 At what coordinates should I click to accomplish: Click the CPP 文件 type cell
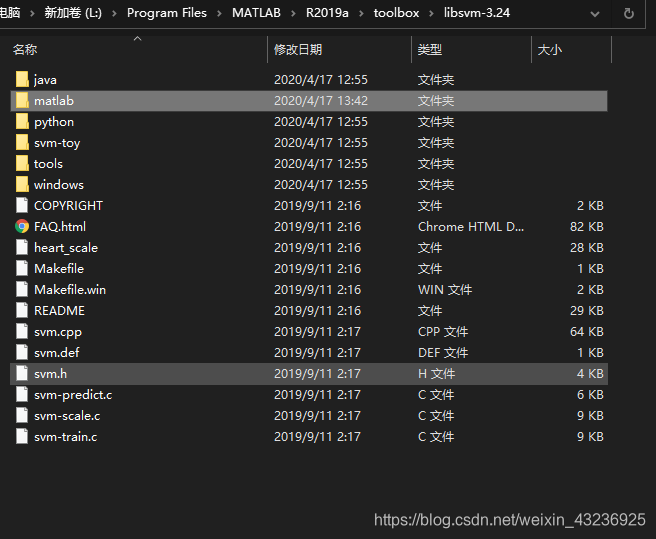click(x=443, y=331)
